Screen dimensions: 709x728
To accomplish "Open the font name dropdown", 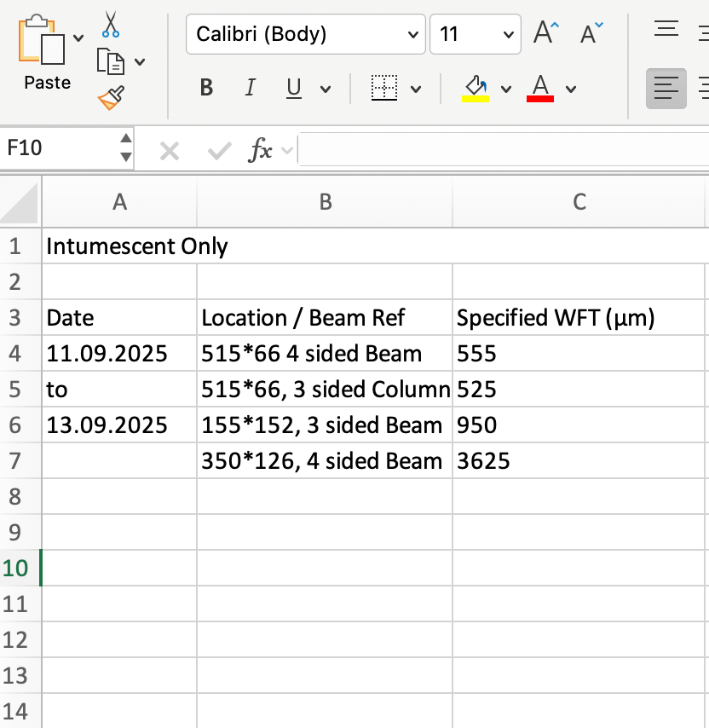I will tap(412, 34).
